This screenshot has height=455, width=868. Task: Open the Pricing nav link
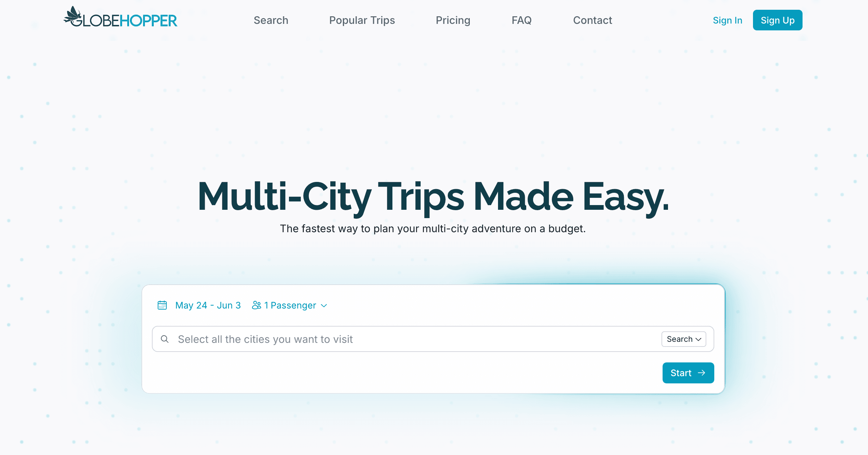point(453,20)
